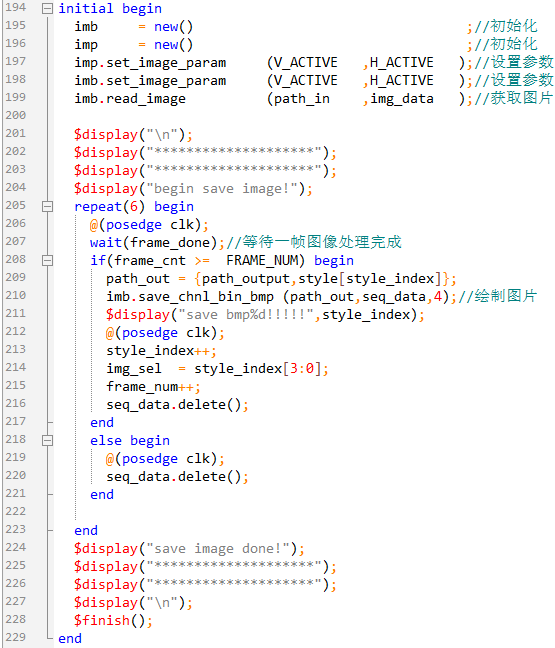Click 'FRAME_NUM' in the if condition
Viewport: 555px width, 648px height.
(x=262, y=261)
